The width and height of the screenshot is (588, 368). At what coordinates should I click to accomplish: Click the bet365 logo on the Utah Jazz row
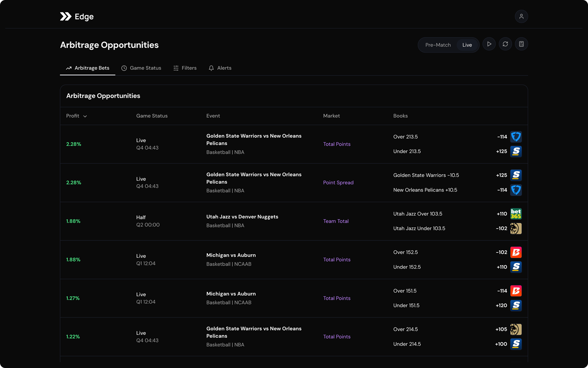click(x=515, y=214)
